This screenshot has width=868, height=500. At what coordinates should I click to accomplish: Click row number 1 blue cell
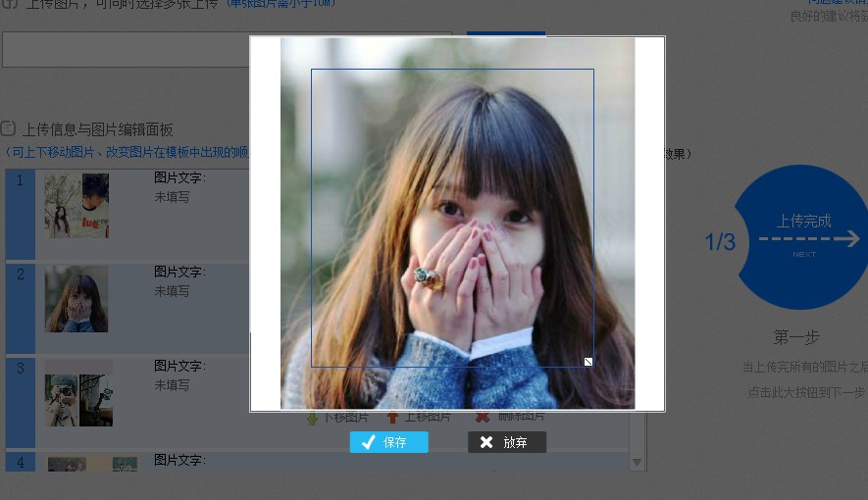(21, 215)
